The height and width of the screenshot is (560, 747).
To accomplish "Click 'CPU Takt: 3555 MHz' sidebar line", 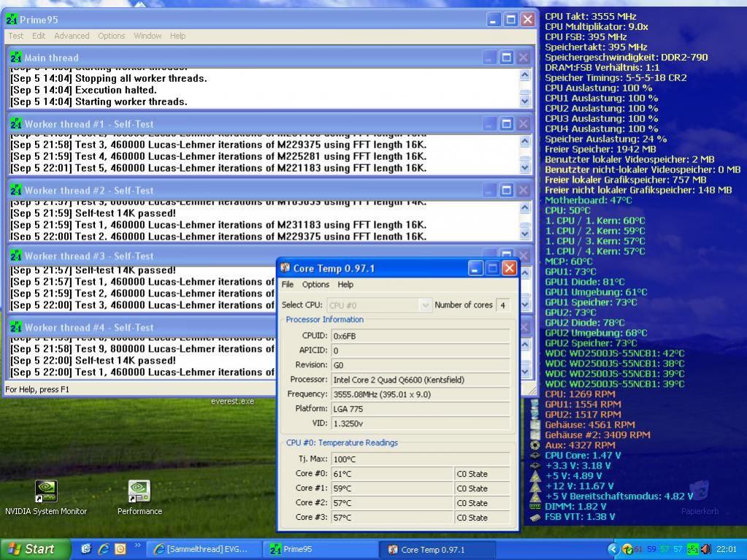I will click(x=590, y=16).
